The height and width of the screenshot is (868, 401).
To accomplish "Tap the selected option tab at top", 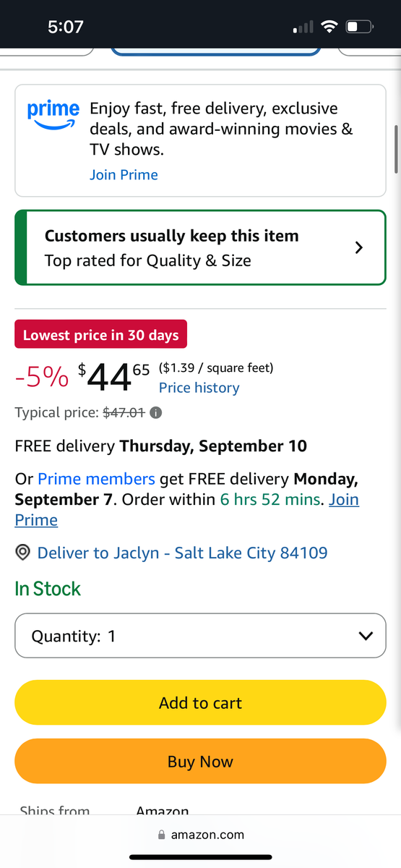I will click(215, 51).
